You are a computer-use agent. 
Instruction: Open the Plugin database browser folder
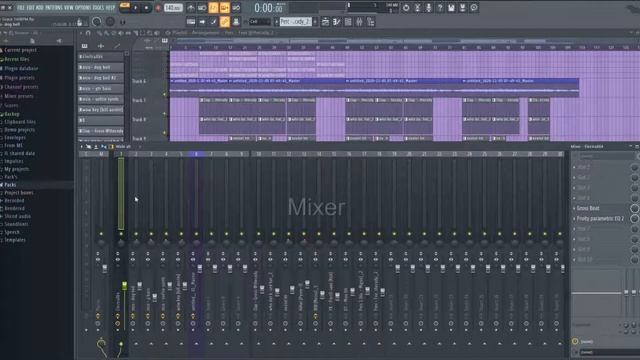(x=21, y=69)
